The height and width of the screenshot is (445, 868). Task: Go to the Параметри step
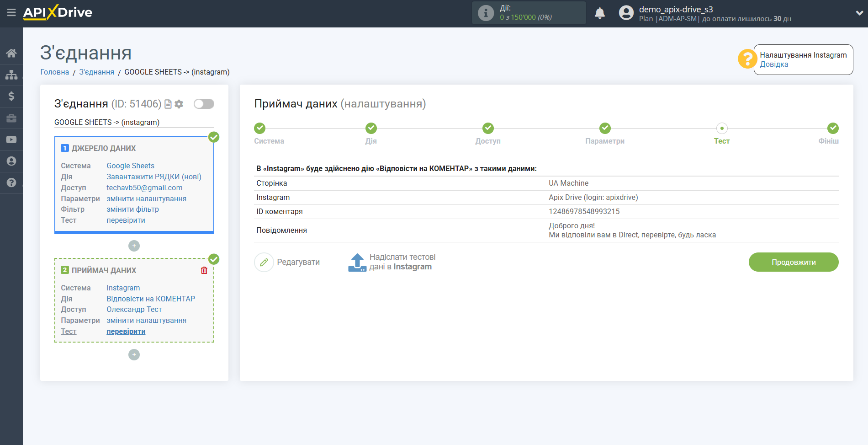[605, 128]
